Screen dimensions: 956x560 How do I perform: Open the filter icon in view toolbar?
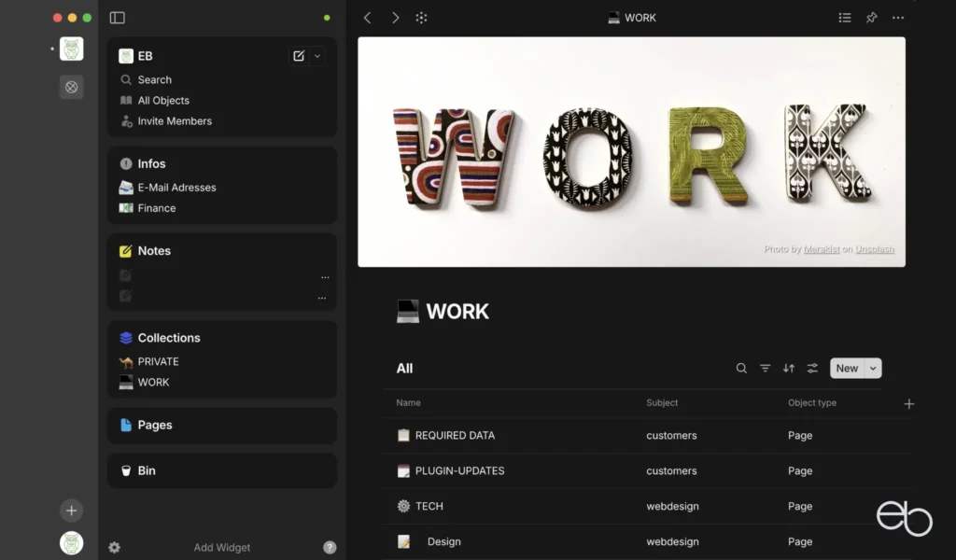[766, 368]
